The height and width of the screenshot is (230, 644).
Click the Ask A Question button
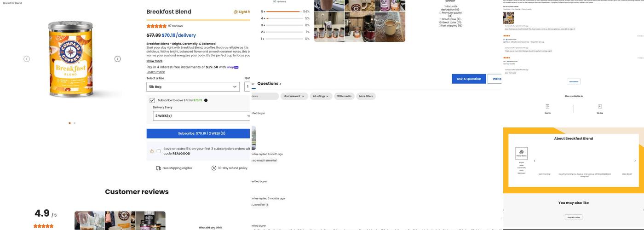click(469, 79)
